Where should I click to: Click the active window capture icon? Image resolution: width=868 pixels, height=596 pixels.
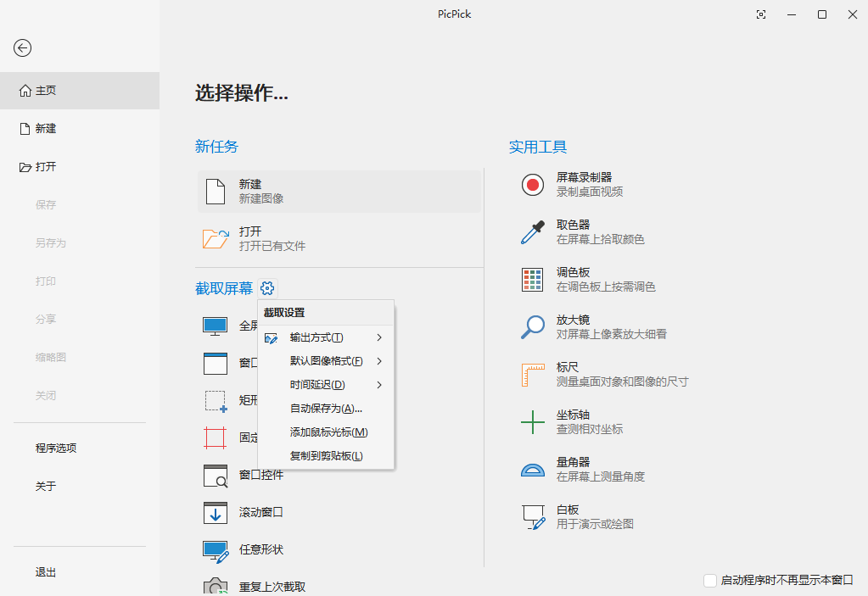[216, 363]
